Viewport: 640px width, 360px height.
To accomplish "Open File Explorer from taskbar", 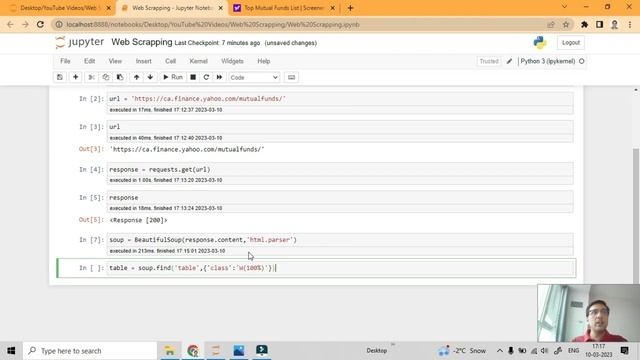I will (169, 351).
